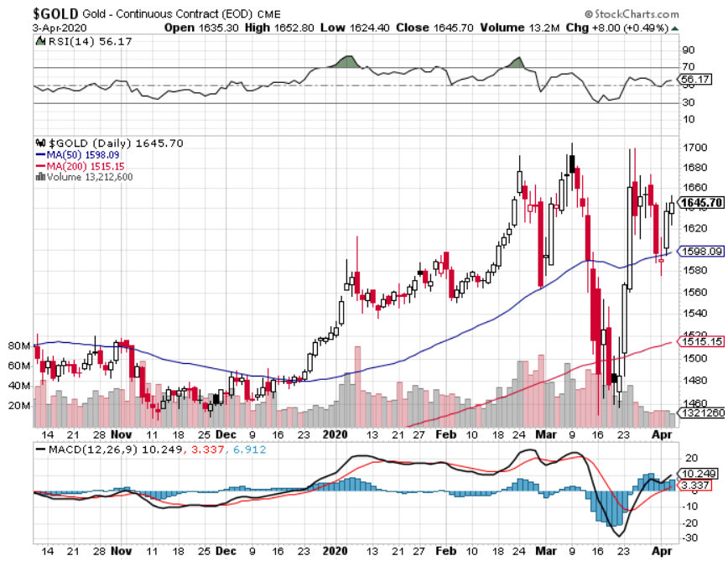Select the blue MA(50) line swatch in legend

click(x=41, y=155)
